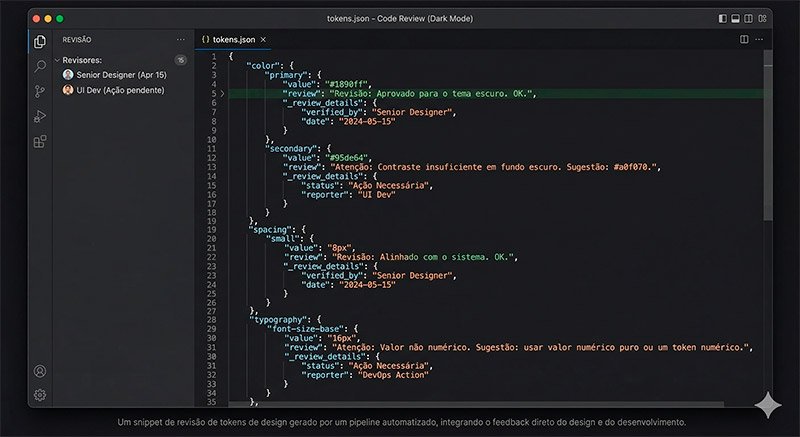Click the highlighted review text on line 5

[x=432, y=94]
